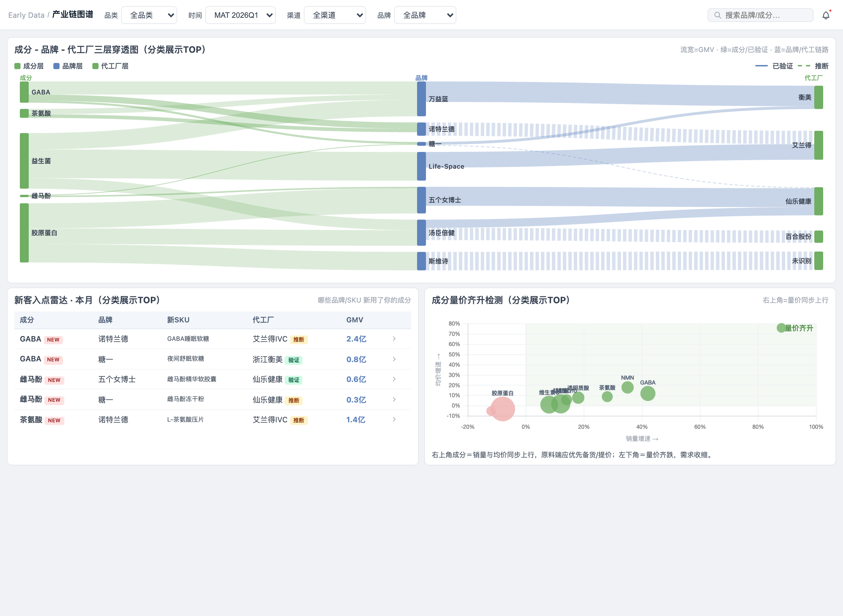
Task: Expand the 夜间舒眠软糖 row chevron
Action: 394,359
